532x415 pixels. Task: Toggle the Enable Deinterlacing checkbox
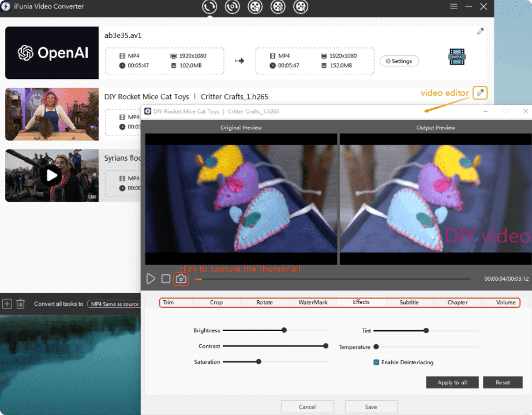click(376, 363)
